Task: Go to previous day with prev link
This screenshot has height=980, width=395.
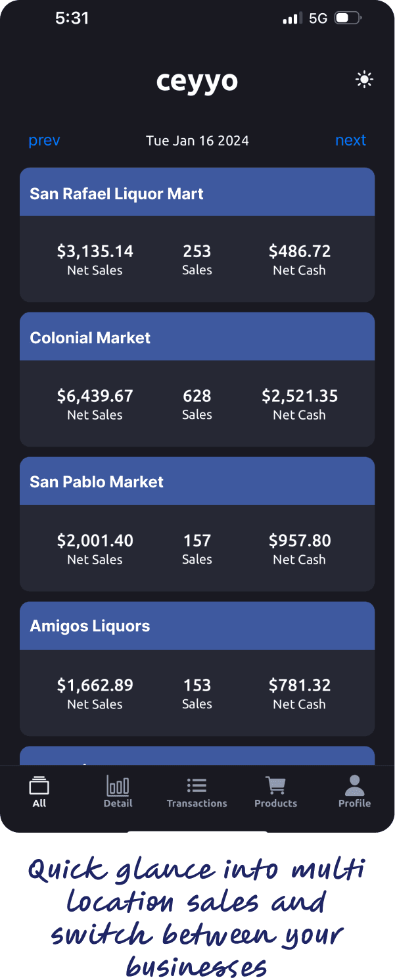Action: (43, 140)
